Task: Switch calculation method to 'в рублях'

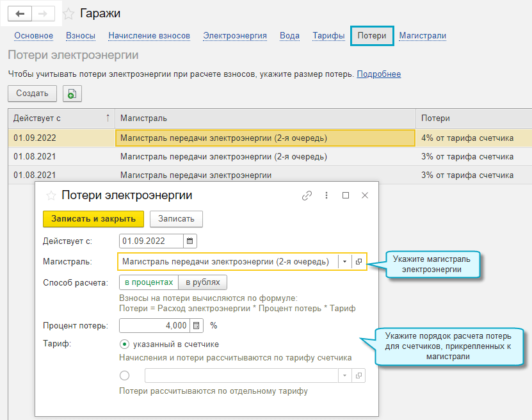Action: 202,282
